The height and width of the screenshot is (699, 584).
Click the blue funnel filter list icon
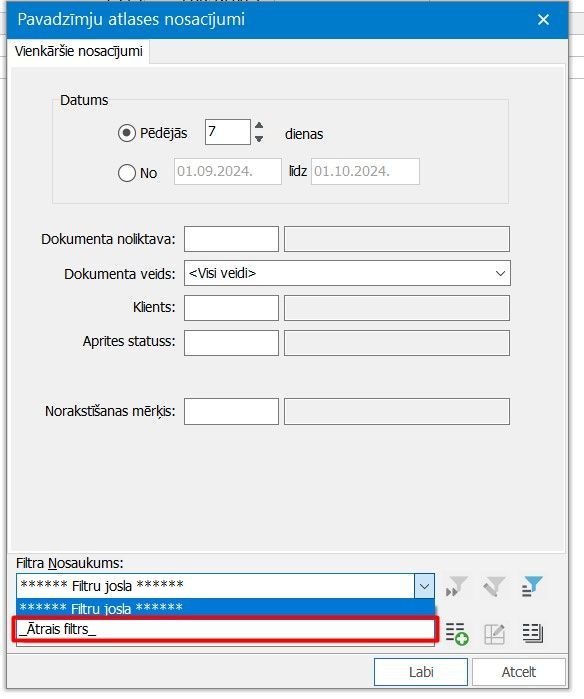(532, 586)
